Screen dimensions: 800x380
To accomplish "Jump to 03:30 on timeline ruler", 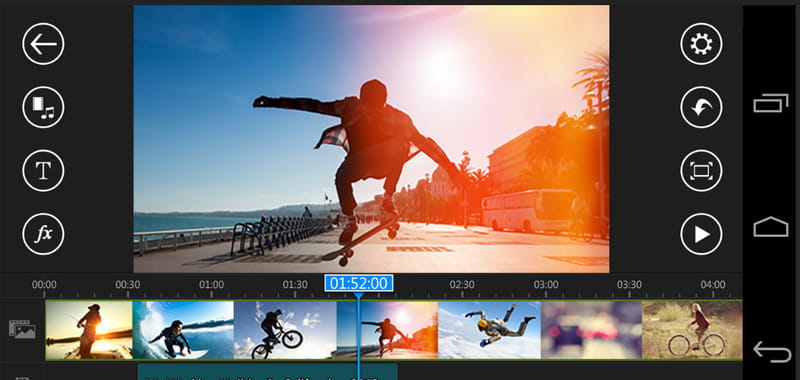I will click(629, 285).
